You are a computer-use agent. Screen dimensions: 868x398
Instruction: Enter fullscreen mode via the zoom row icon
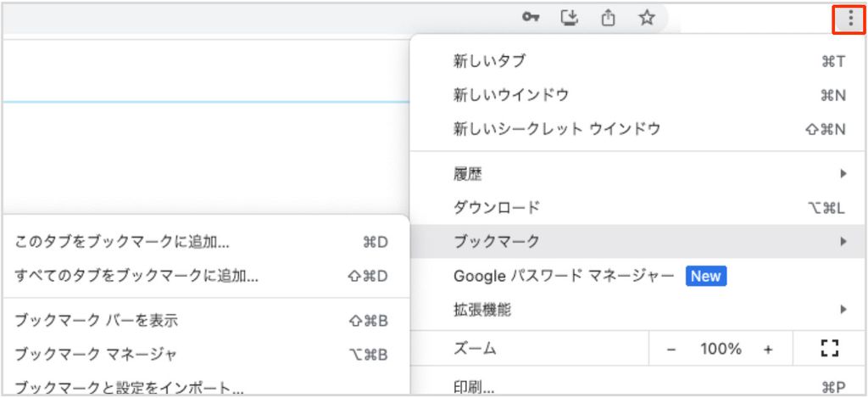coord(829,349)
